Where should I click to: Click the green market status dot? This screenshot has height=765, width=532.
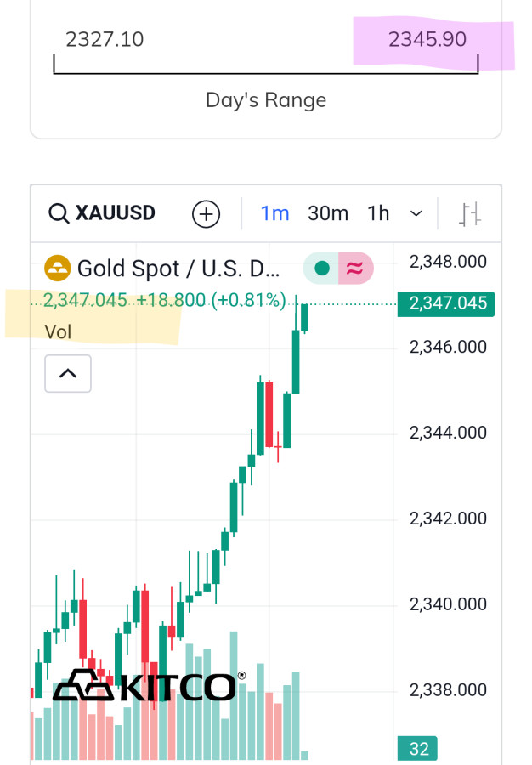point(322,269)
